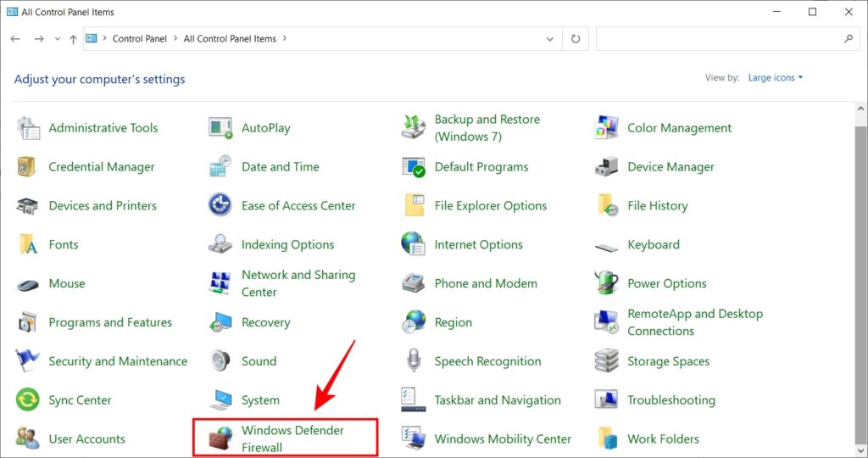The height and width of the screenshot is (458, 868).
Task: Click the Forward navigation arrow
Action: point(38,39)
